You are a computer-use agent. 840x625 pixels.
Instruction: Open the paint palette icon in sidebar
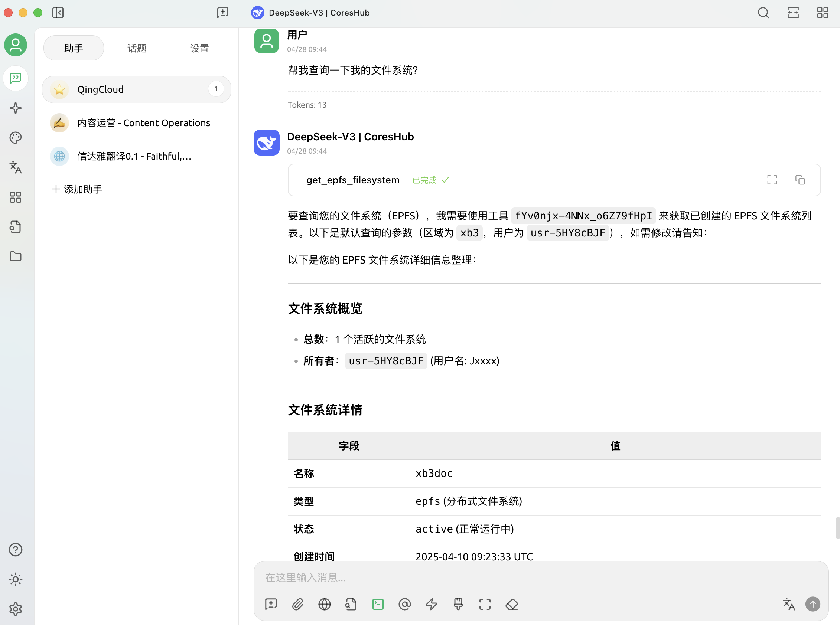(x=16, y=138)
